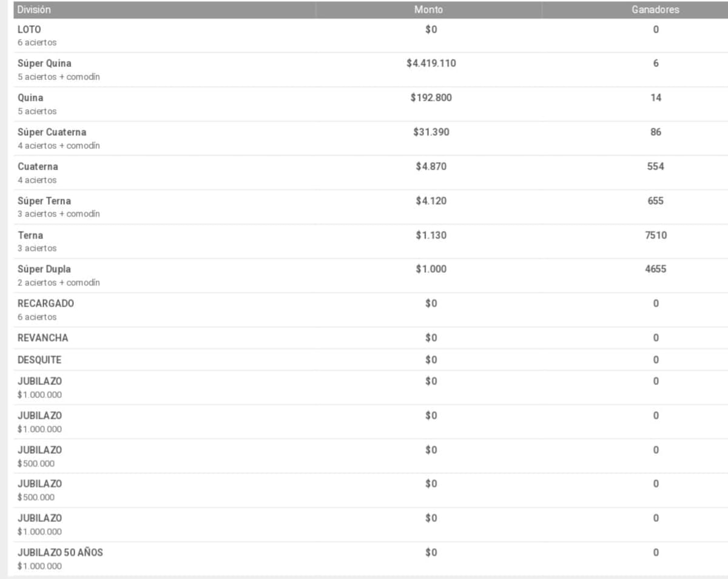728x579 pixels.
Task: Click the Súper Terna $4.120 amount
Action: (431, 201)
